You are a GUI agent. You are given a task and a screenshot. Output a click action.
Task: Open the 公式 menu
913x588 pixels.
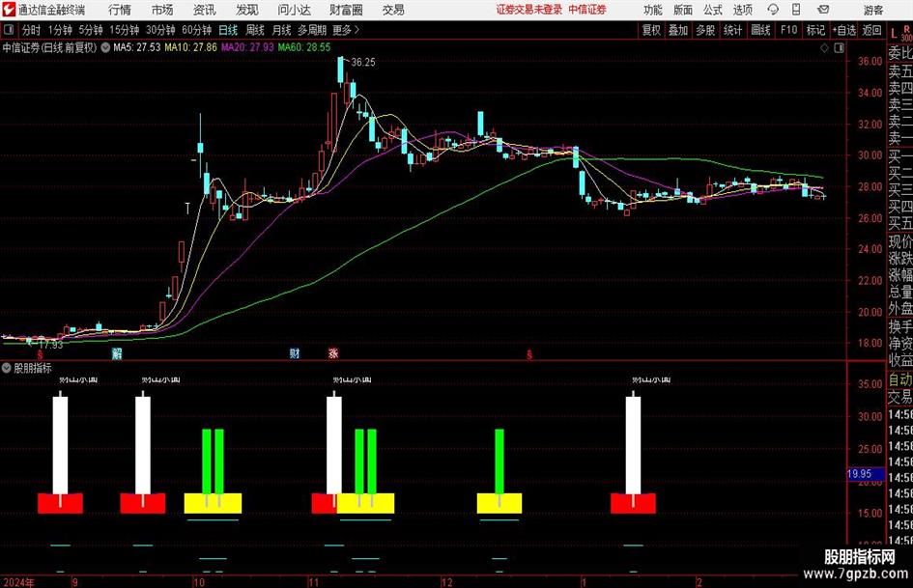713,10
